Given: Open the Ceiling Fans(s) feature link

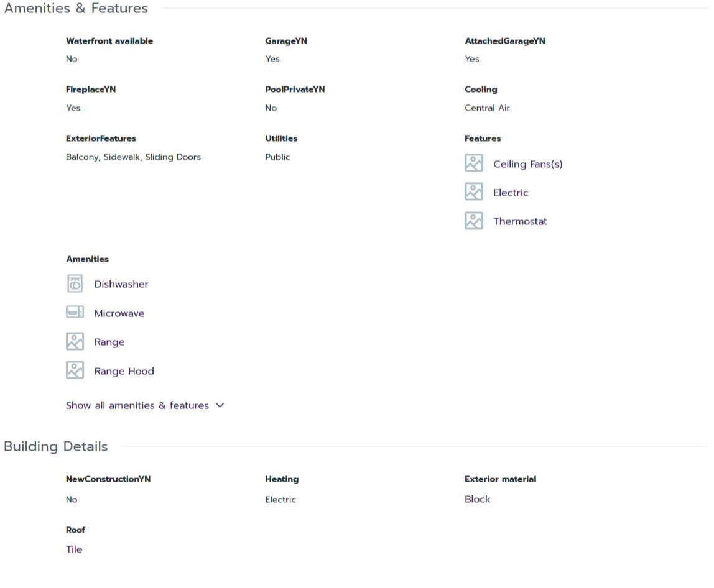Looking at the screenshot, I should (x=527, y=164).
